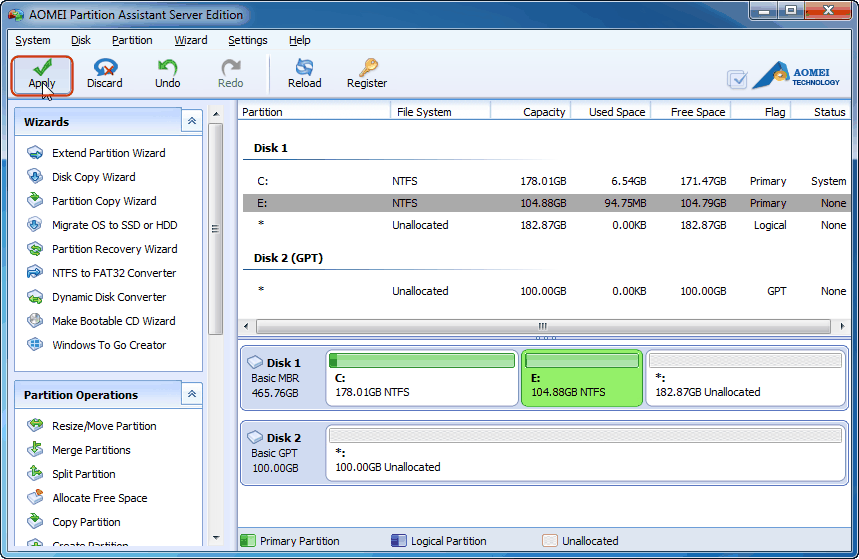The width and height of the screenshot is (859, 559).
Task: Click the Disk 2 drive icon
Action: pyautogui.click(x=255, y=437)
